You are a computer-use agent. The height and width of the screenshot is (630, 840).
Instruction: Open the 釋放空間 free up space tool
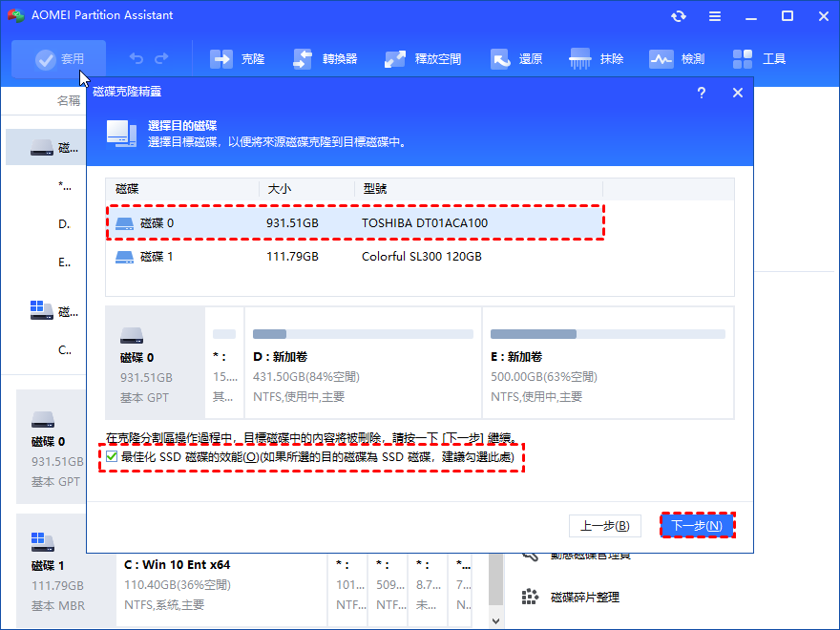tap(423, 59)
